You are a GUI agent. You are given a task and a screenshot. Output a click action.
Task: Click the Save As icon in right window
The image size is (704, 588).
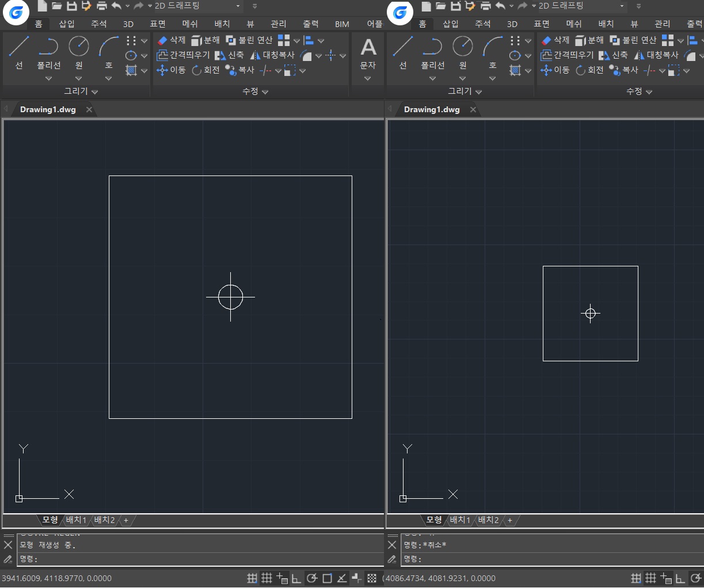[x=470, y=6]
